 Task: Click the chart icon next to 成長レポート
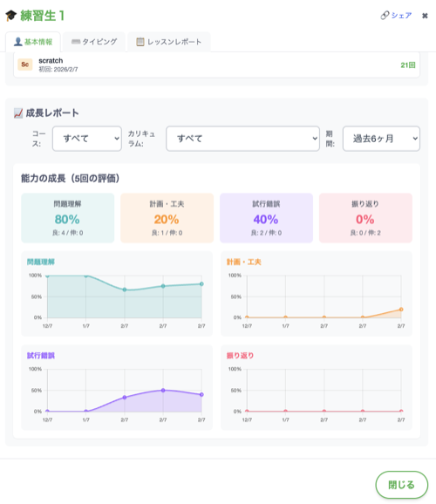point(18,112)
